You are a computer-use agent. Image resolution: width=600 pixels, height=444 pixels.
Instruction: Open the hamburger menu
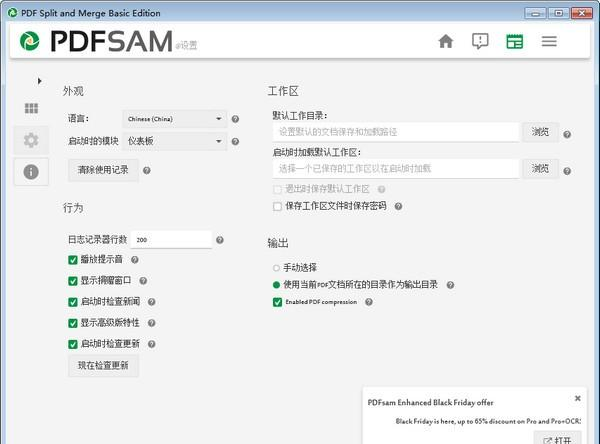point(549,41)
